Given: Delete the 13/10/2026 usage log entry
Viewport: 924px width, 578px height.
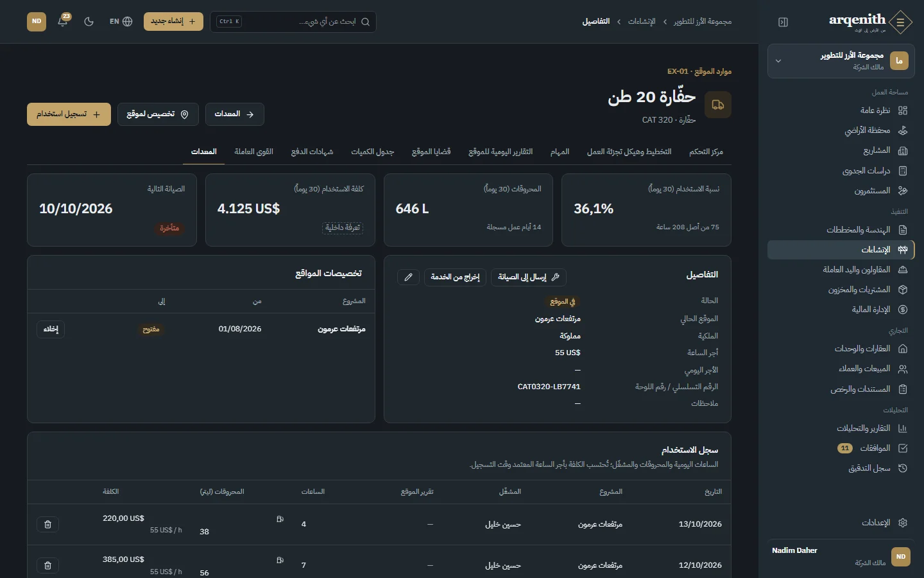Looking at the screenshot, I should pos(47,525).
